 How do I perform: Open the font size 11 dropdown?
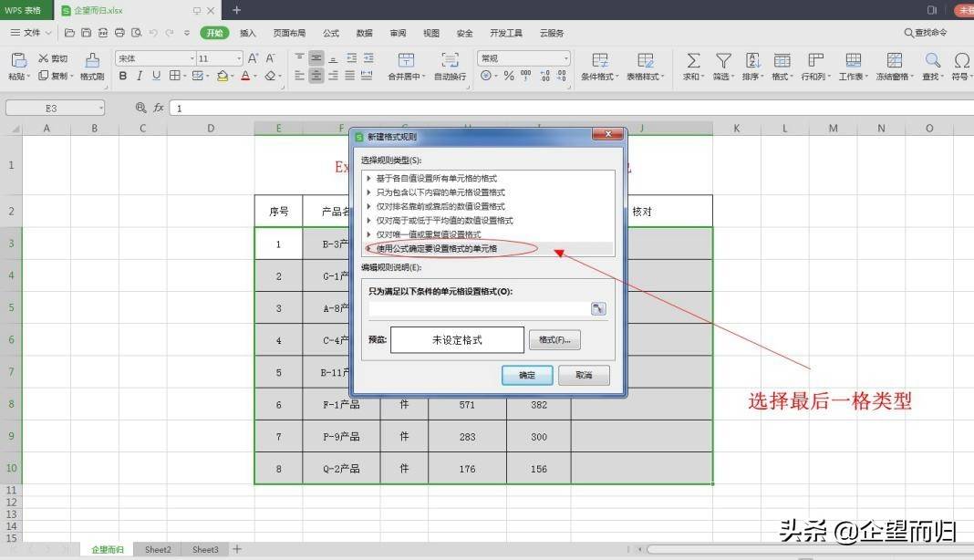click(239, 58)
